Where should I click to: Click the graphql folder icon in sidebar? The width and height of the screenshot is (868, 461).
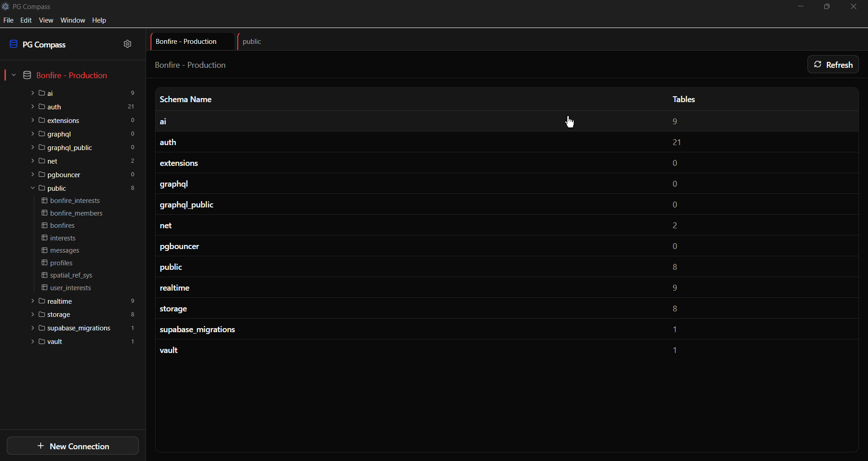pos(42,134)
